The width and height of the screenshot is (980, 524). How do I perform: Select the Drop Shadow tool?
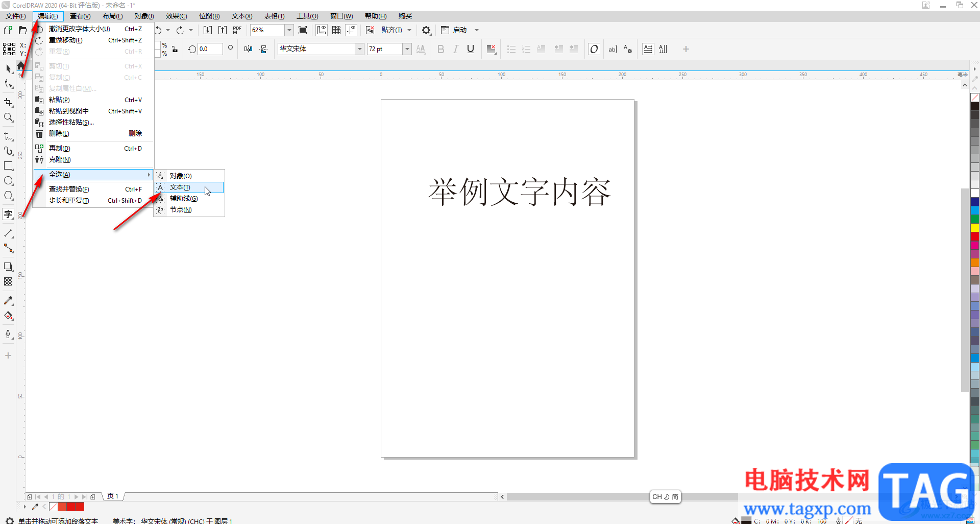(x=8, y=267)
